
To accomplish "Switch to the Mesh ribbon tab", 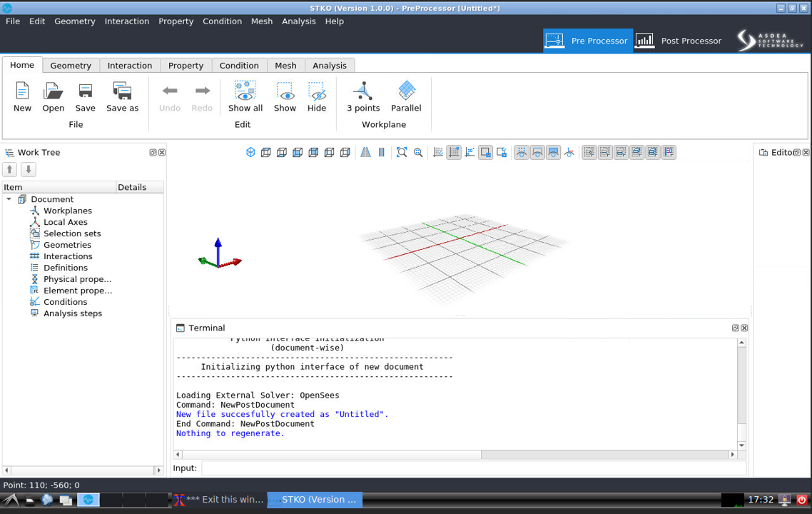I will pyautogui.click(x=285, y=65).
